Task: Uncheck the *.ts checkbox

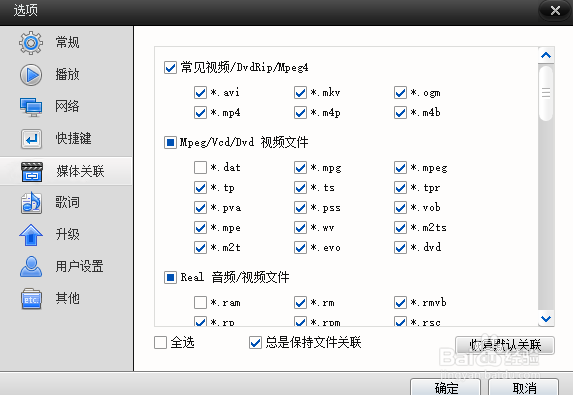Action: pyautogui.click(x=300, y=188)
